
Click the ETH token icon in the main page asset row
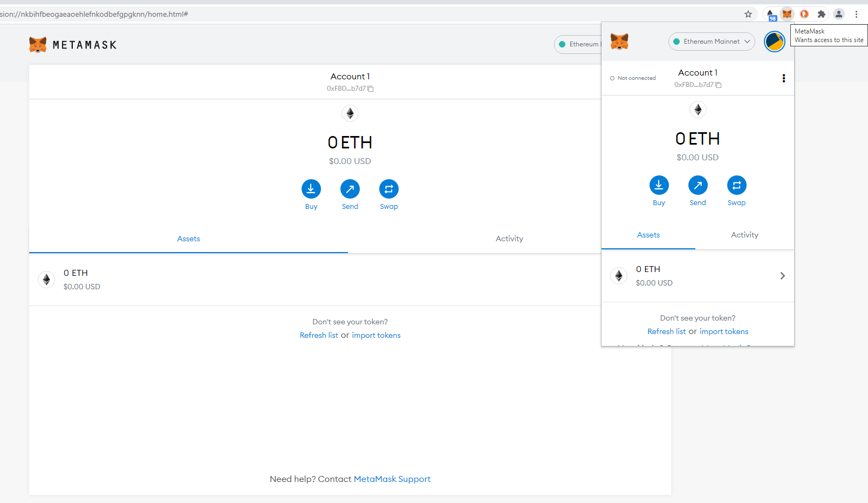(x=46, y=280)
